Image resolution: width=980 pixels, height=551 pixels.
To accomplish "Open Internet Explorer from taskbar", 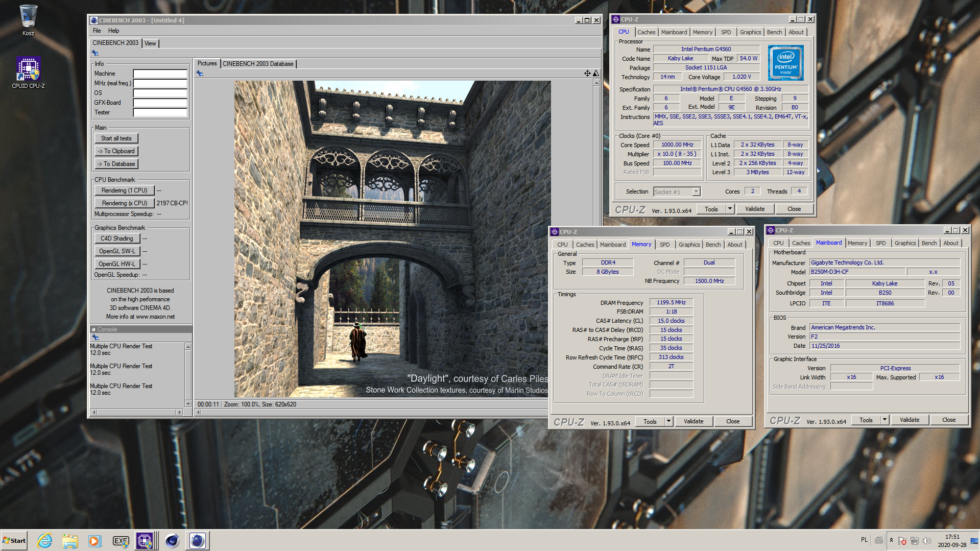I will pos(45,541).
